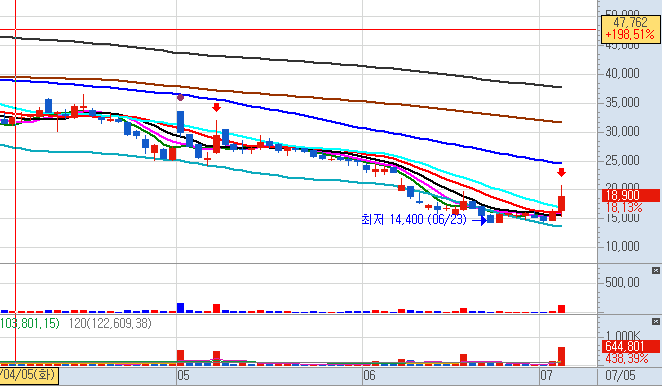Click the red down-arrow marker above mid-May candle
The width and height of the screenshot is (662, 386).
pyautogui.click(x=216, y=107)
